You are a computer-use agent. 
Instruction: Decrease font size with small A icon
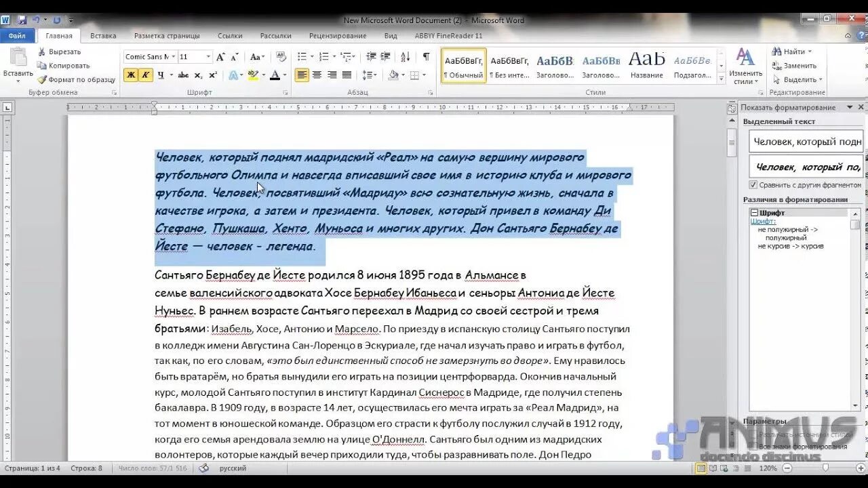235,57
